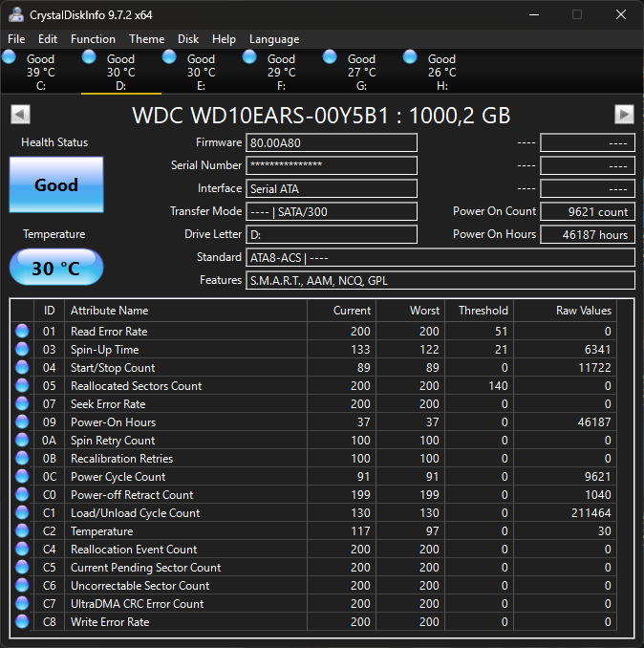The width and height of the screenshot is (644, 648).
Task: Open the Language menu
Action: tap(274, 39)
